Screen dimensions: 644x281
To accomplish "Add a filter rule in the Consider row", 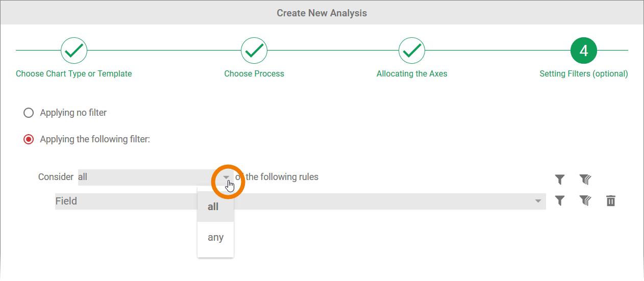I will click(560, 180).
